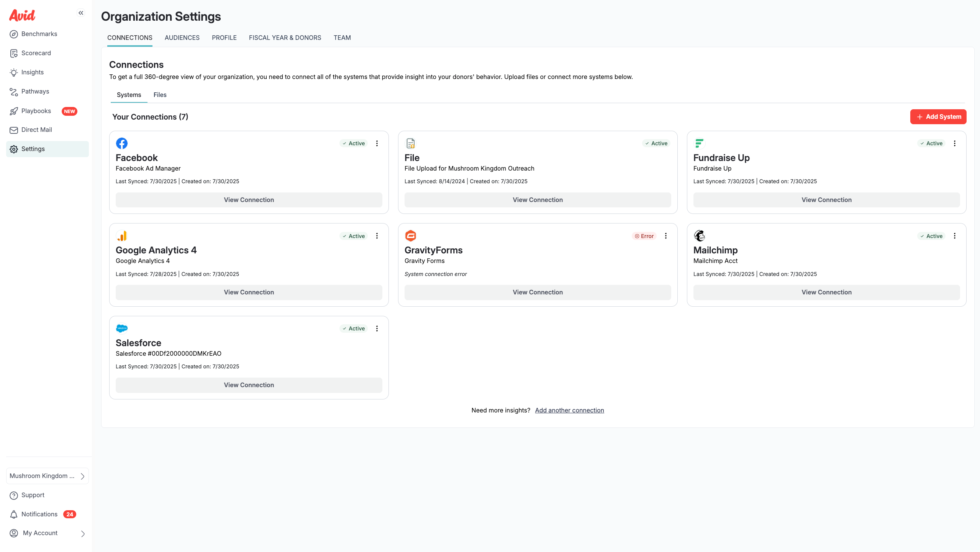This screenshot has width=980, height=552.
Task: Open Google Analytics 4 three-dot menu
Action: [377, 236]
